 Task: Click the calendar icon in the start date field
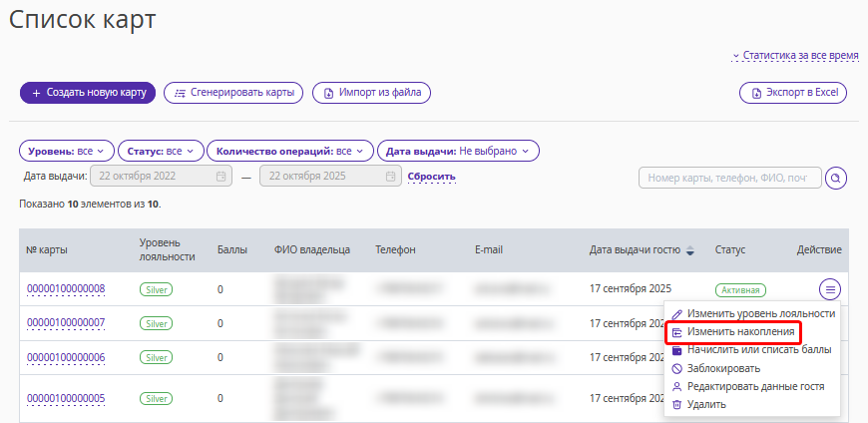pos(221,178)
